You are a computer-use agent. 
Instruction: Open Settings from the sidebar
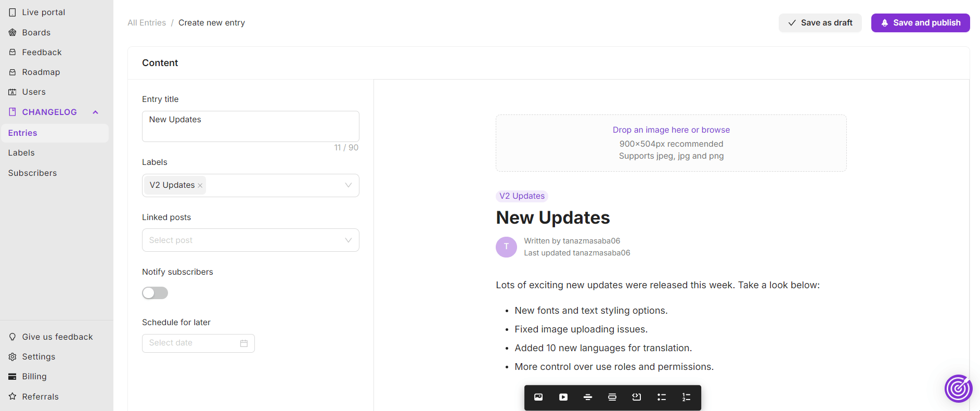(x=38, y=356)
